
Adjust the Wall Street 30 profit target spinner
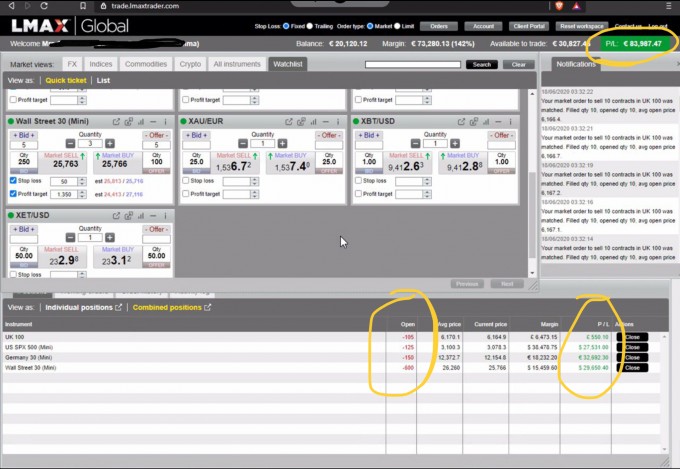(x=82, y=194)
